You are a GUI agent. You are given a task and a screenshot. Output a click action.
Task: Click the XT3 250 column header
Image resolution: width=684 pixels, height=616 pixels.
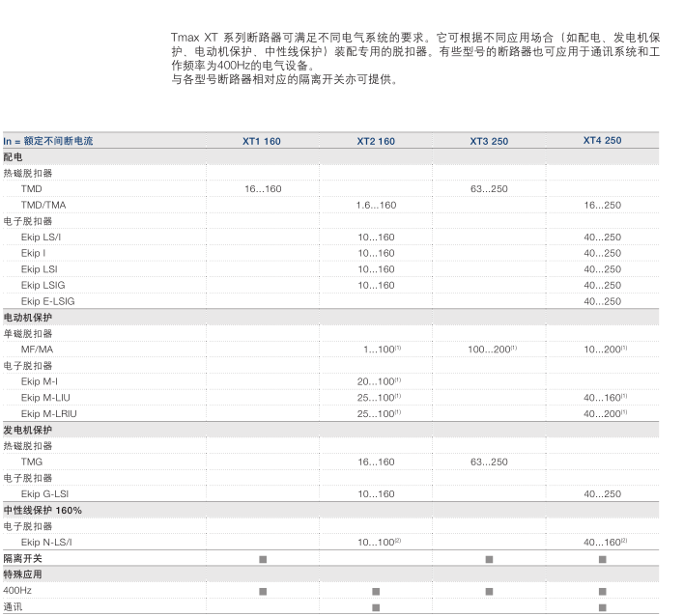pos(489,141)
